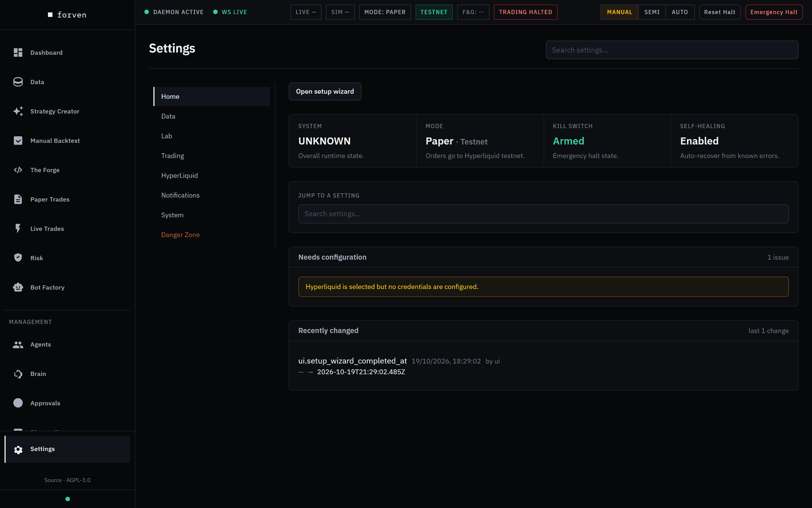Open the Source AGPL-3.0 link
This screenshot has width=812, height=508.
(x=67, y=480)
